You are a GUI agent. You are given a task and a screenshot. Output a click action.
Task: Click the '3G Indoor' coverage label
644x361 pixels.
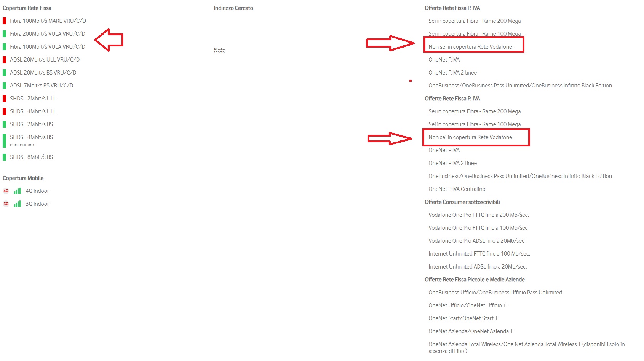point(37,204)
